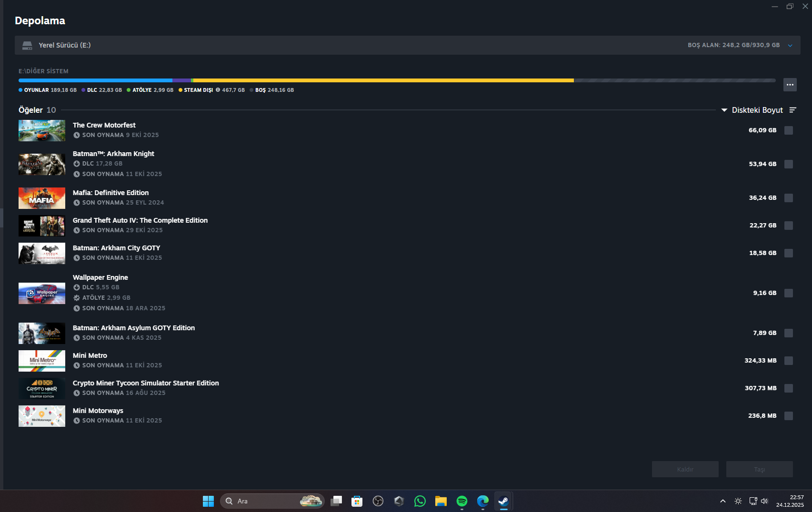Open Windows Start menu
Viewport: 812px width, 512px height.
208,501
